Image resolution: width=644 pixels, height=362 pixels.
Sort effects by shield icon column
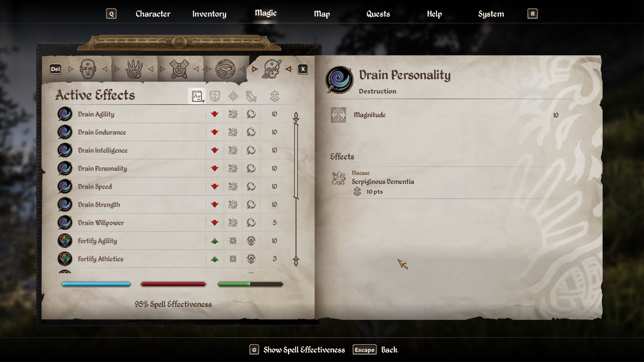coord(215,96)
